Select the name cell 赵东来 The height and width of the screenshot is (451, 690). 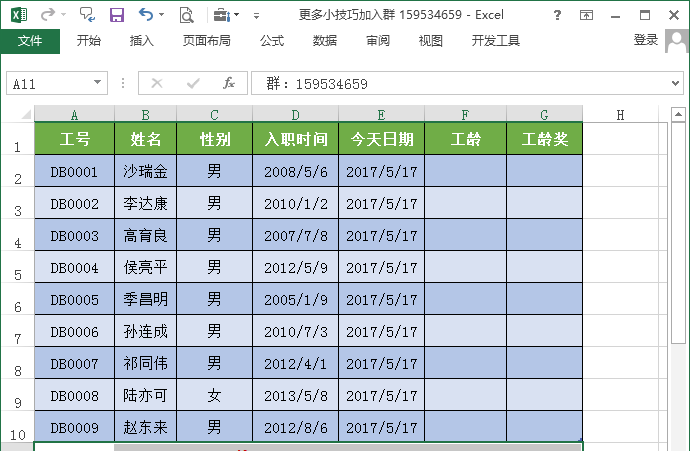[x=145, y=427]
